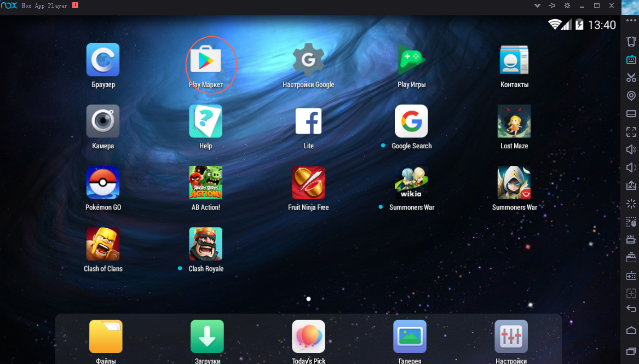Click red alert badge beside Nox App Player
Viewport: 639px width, 364px height.
75,5
